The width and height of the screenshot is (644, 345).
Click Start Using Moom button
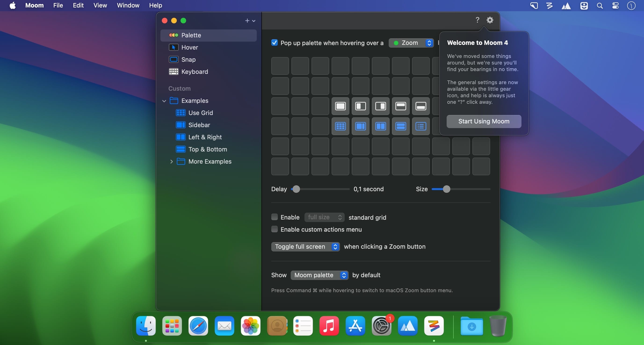[x=484, y=121]
